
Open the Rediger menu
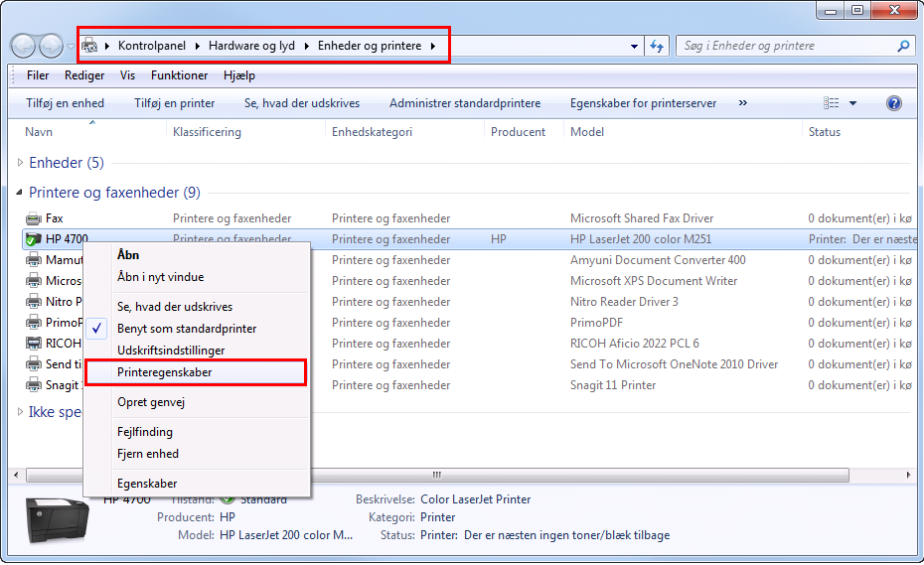pyautogui.click(x=84, y=75)
